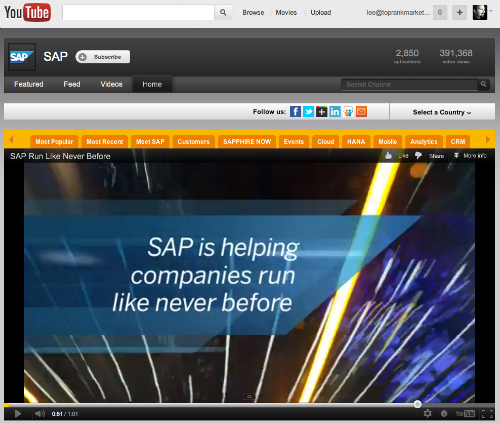Click the orange email follow icon
Screen dimensions: 500x423
361,112
